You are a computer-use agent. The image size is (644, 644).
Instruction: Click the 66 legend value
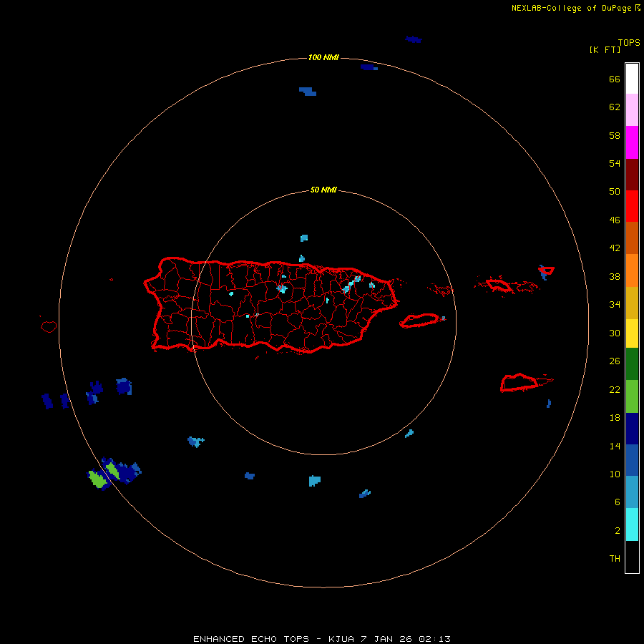[615, 79]
